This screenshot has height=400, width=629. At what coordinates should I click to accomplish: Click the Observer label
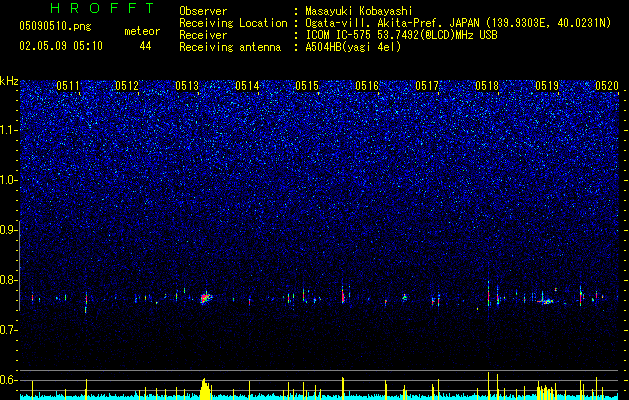203,11
